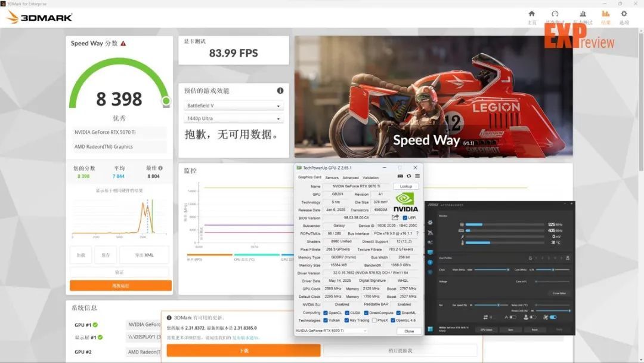This screenshot has width=644, height=363.
Task: Open the Battlefield V game dropdown
Action: click(233, 106)
